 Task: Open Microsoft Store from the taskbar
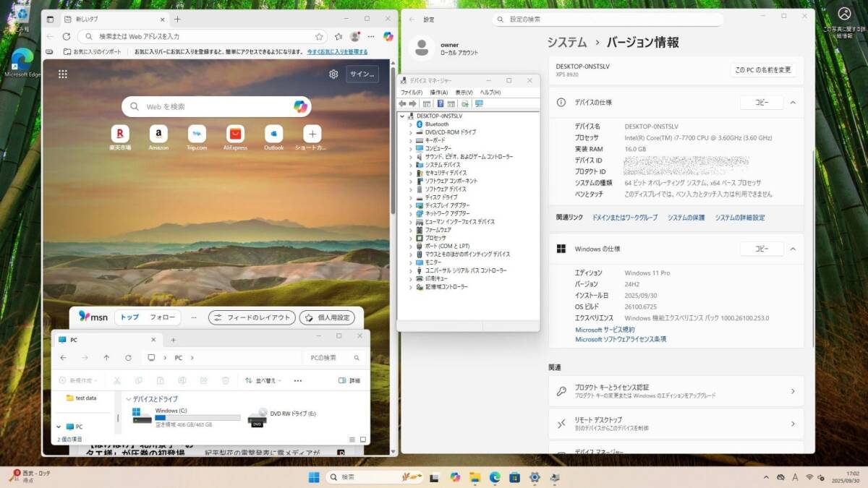pyautogui.click(x=514, y=477)
